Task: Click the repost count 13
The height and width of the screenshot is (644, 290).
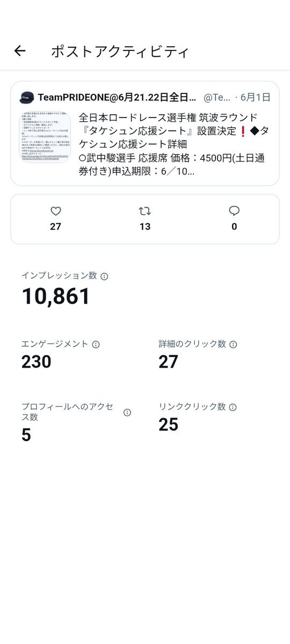Action: [144, 226]
